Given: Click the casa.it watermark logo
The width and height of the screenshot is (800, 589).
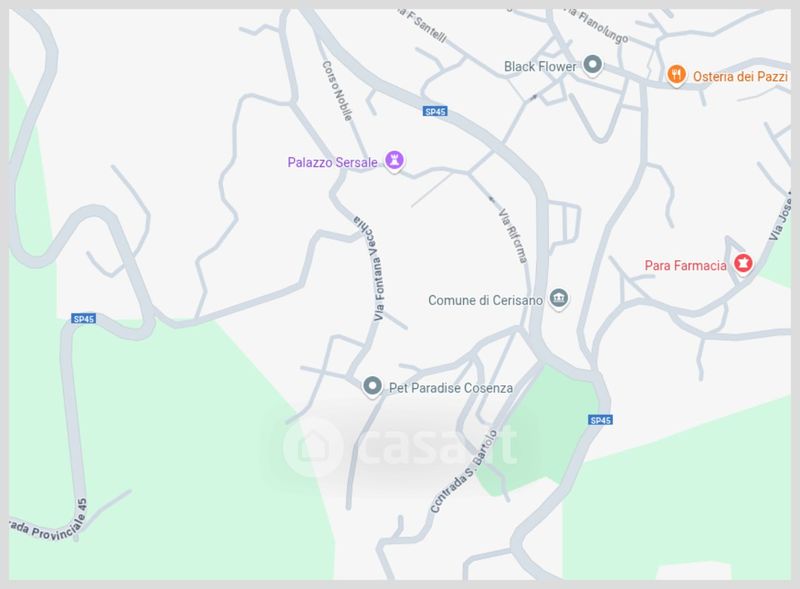Looking at the screenshot, I should pos(401,446).
